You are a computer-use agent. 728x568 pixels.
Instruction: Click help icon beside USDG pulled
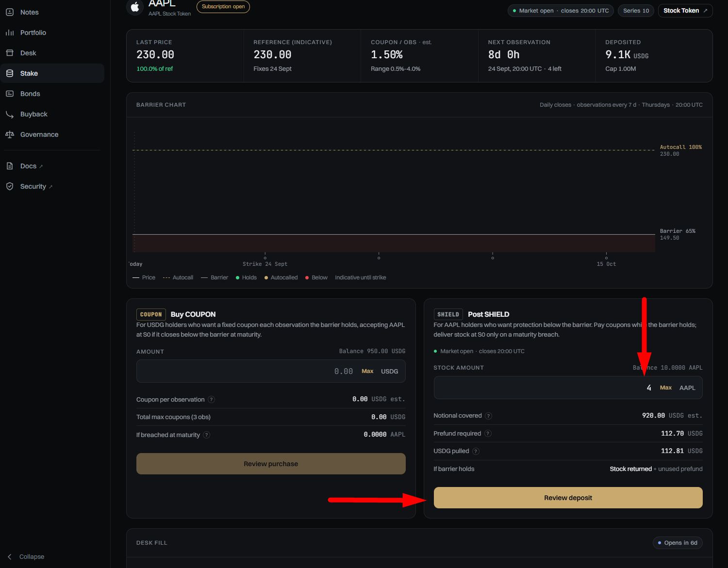click(x=476, y=451)
